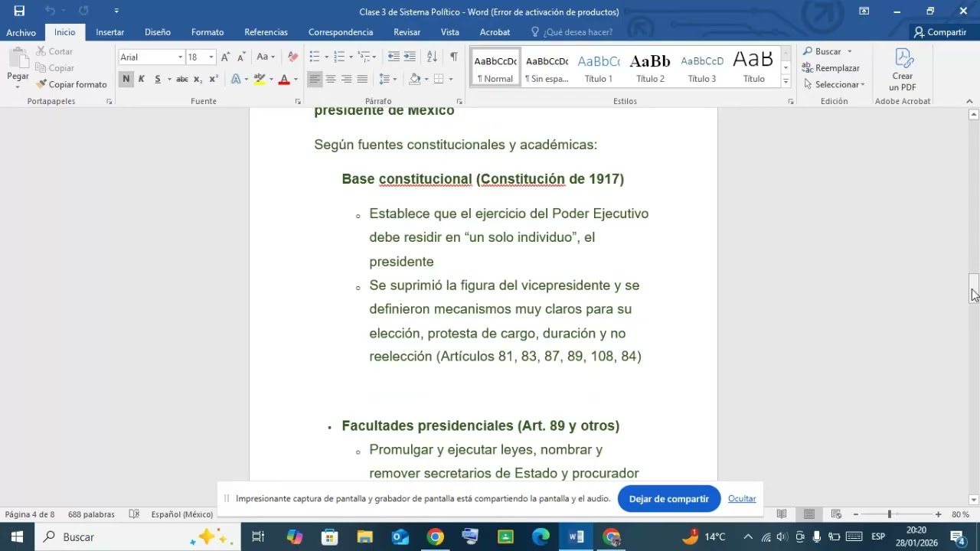Switch to the Revisar tab
Screen dimensions: 980x551
407,32
